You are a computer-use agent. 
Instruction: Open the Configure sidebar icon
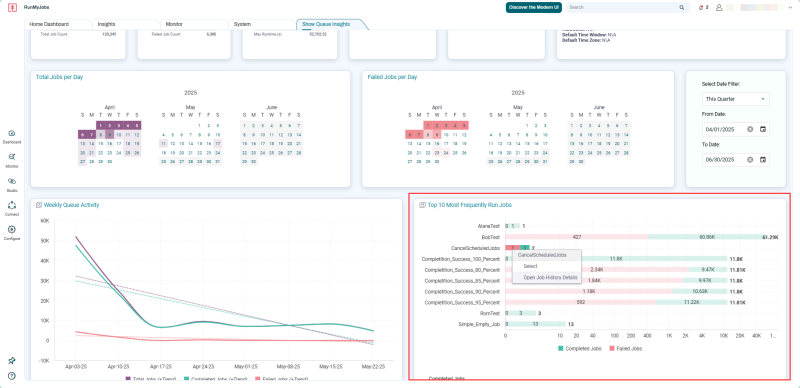pyautogui.click(x=12, y=230)
